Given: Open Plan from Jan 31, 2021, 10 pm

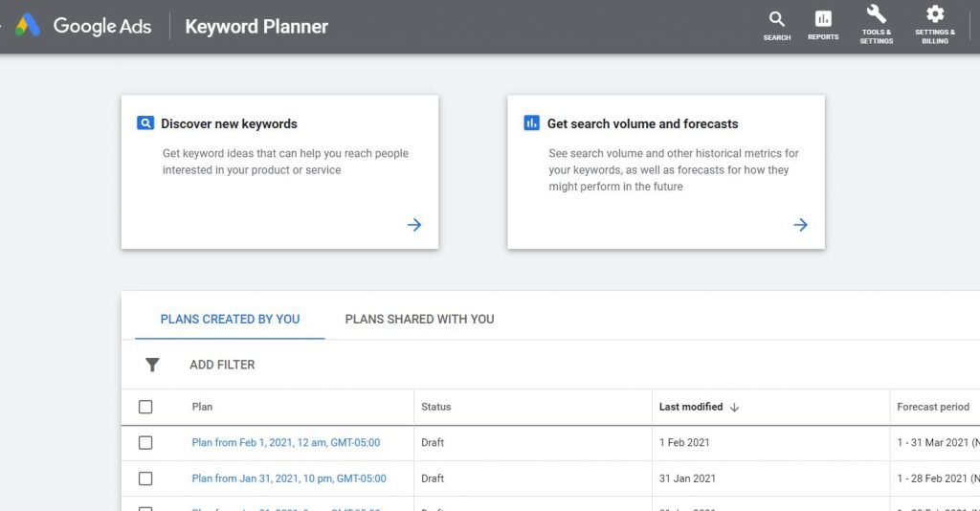Looking at the screenshot, I should [x=289, y=478].
